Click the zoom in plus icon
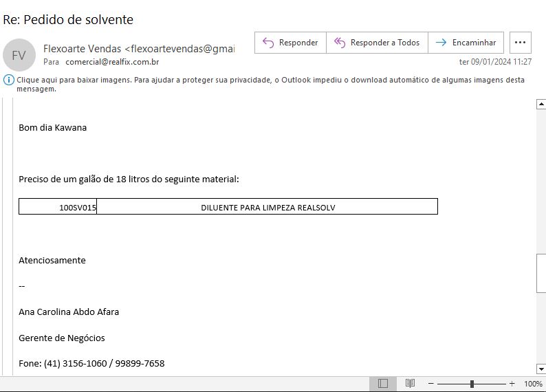Screen dimensions: 546x392 click(512, 384)
